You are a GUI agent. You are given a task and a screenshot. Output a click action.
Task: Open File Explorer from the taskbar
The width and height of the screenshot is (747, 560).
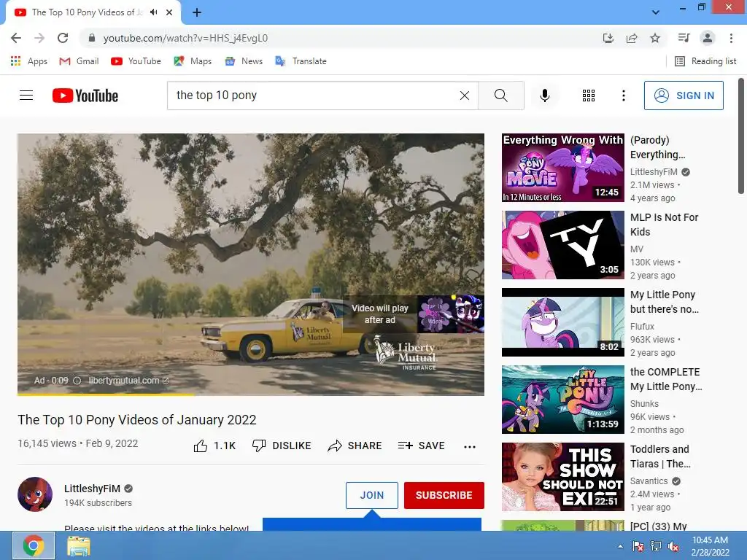(79, 546)
